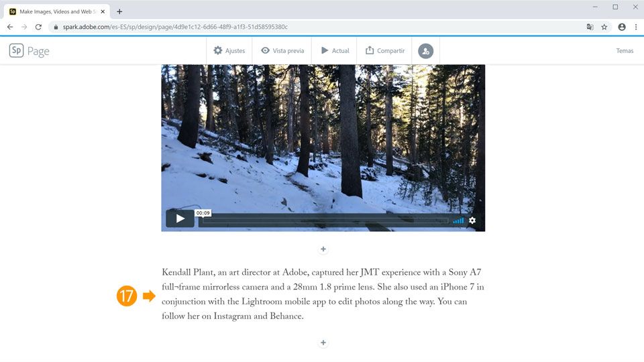The image size is (644, 362).
Task: Open the video player settings gear
Action: point(472,221)
